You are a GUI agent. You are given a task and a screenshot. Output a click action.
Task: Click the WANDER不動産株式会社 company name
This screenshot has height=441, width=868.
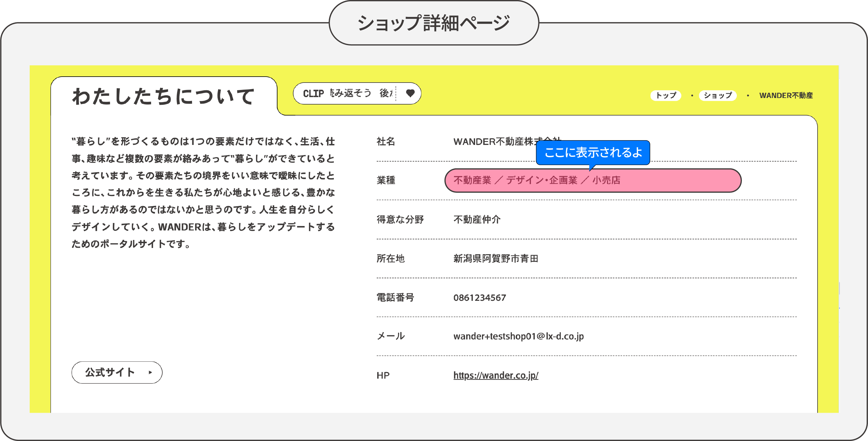[x=492, y=142]
